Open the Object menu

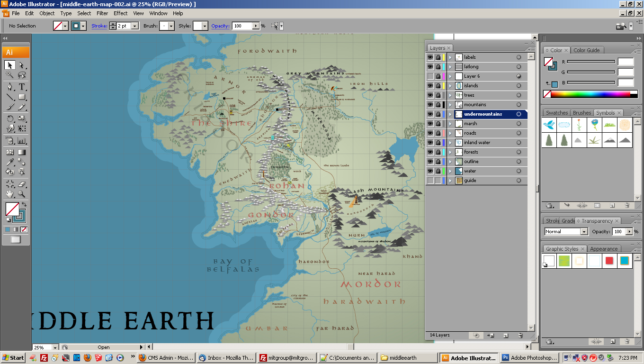tap(47, 13)
